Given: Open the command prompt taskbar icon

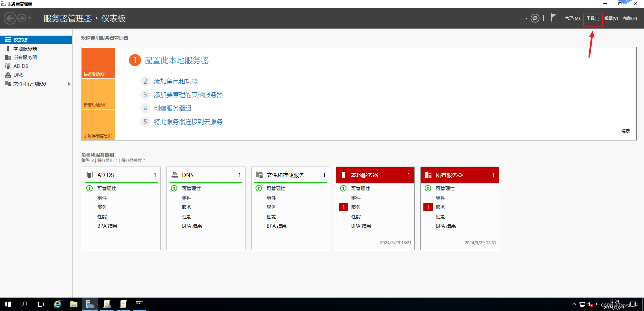Looking at the screenshot, I should click(139, 304).
